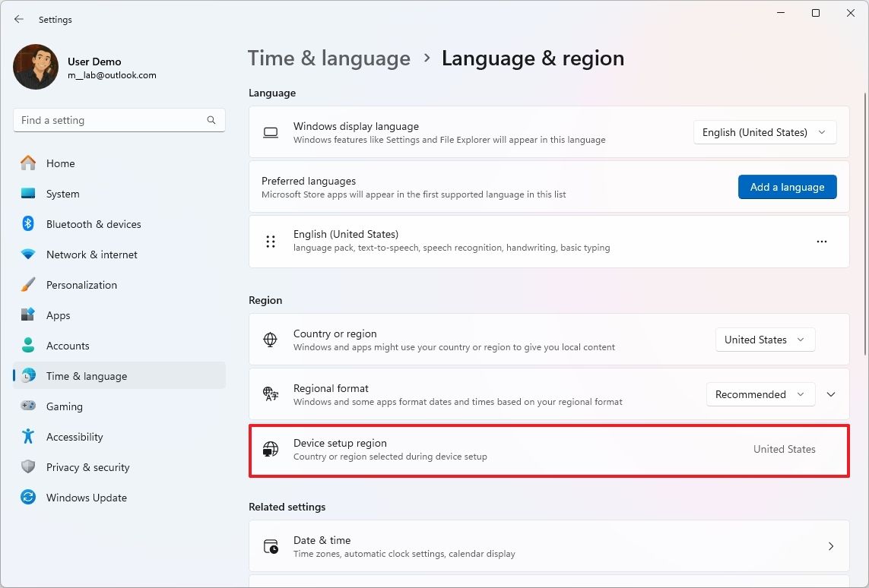Click the search magnifier icon
Screen dimensions: 869x588
point(211,120)
